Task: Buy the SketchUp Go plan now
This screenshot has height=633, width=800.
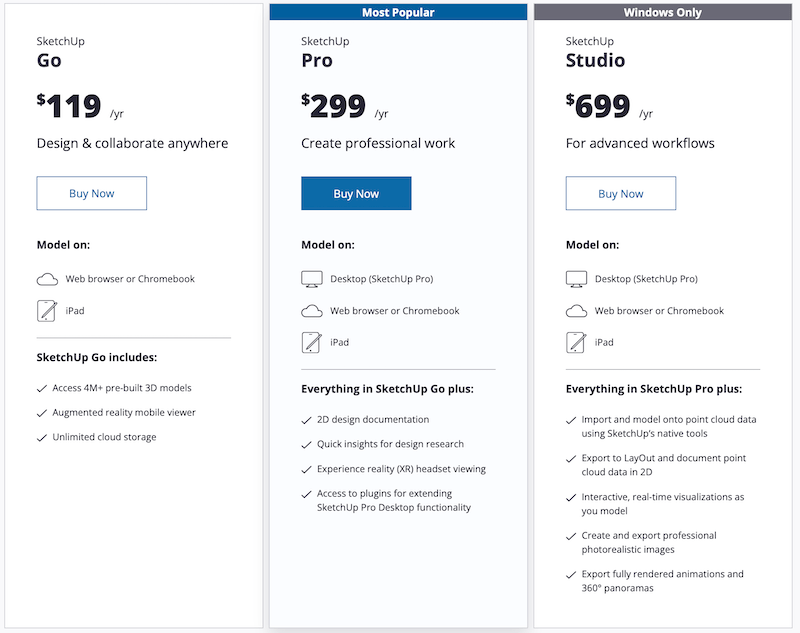Action: click(x=92, y=194)
